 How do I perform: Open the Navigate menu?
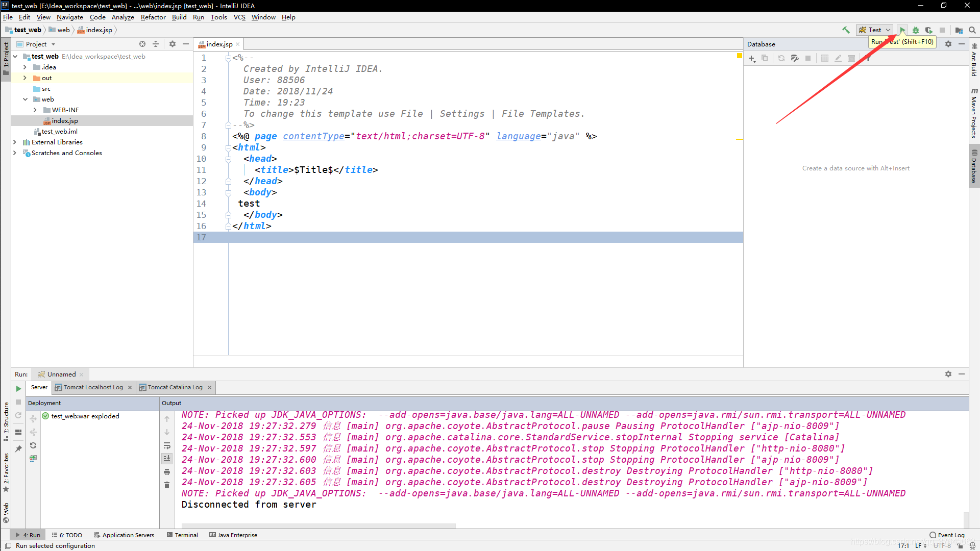pos(70,17)
